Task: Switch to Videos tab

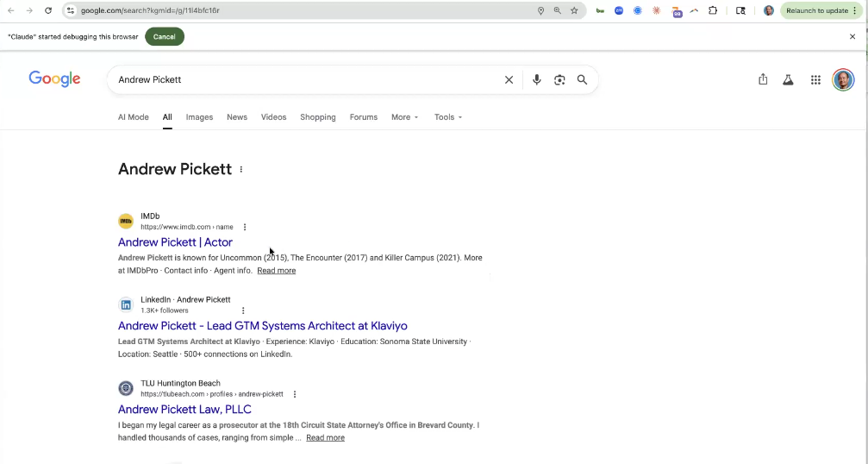Action: pos(273,116)
